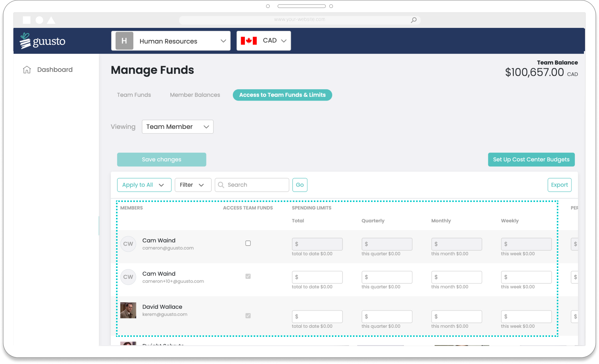Image resolution: width=599 pixels, height=364 pixels.
Task: Click the SPENDING LIMITS column header
Action: tap(312, 208)
